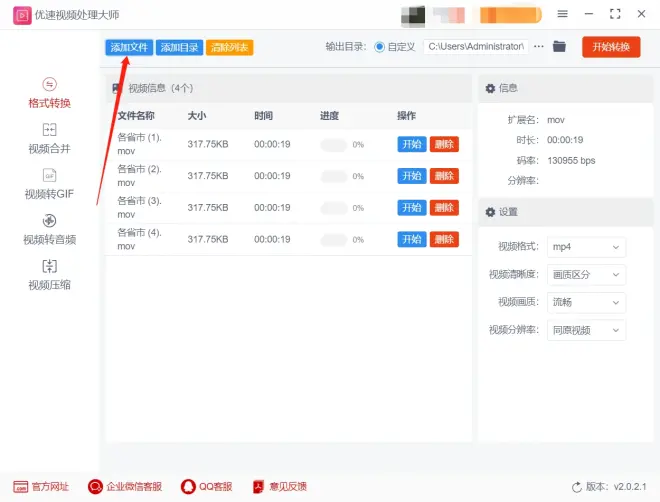Click 开始转换 button

point(611,47)
